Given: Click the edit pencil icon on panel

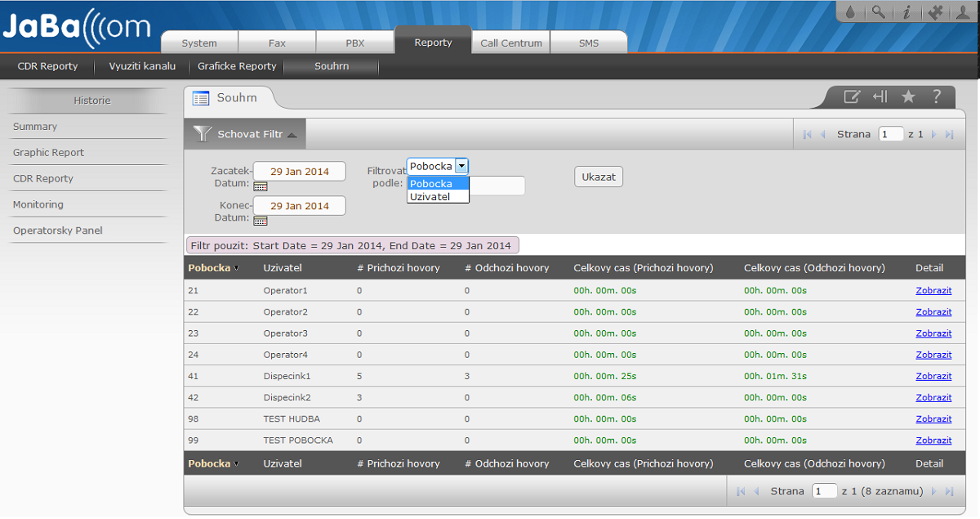Looking at the screenshot, I should click(x=851, y=96).
